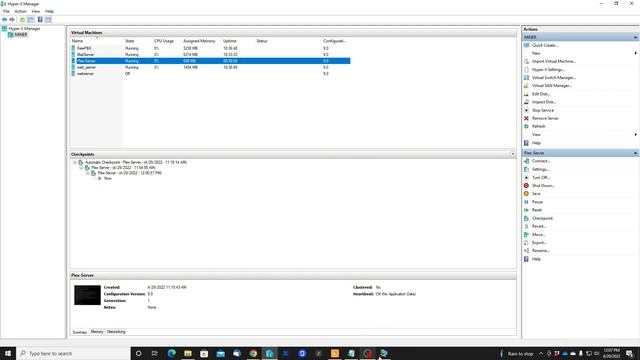Open Hyper-V Settings
640x360 pixels.
[548, 69]
